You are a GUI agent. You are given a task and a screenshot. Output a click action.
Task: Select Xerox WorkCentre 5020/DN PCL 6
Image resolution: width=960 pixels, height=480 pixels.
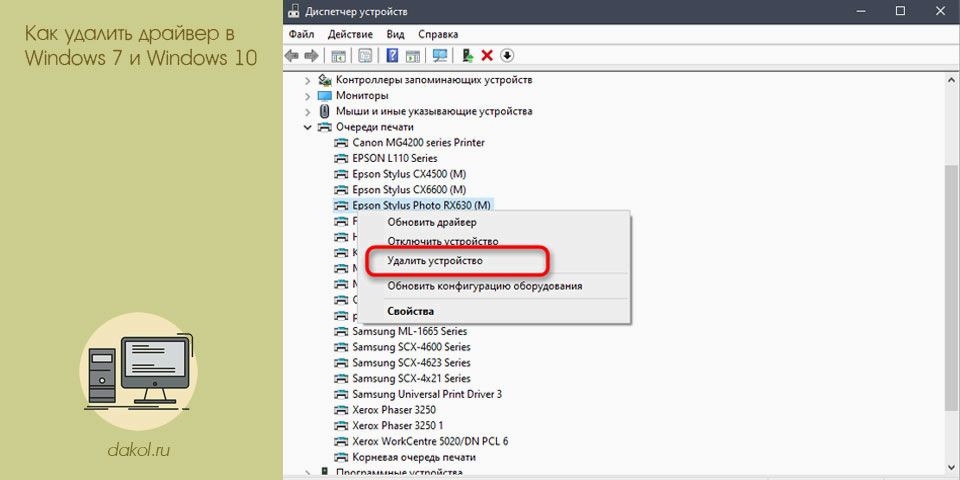(x=430, y=441)
